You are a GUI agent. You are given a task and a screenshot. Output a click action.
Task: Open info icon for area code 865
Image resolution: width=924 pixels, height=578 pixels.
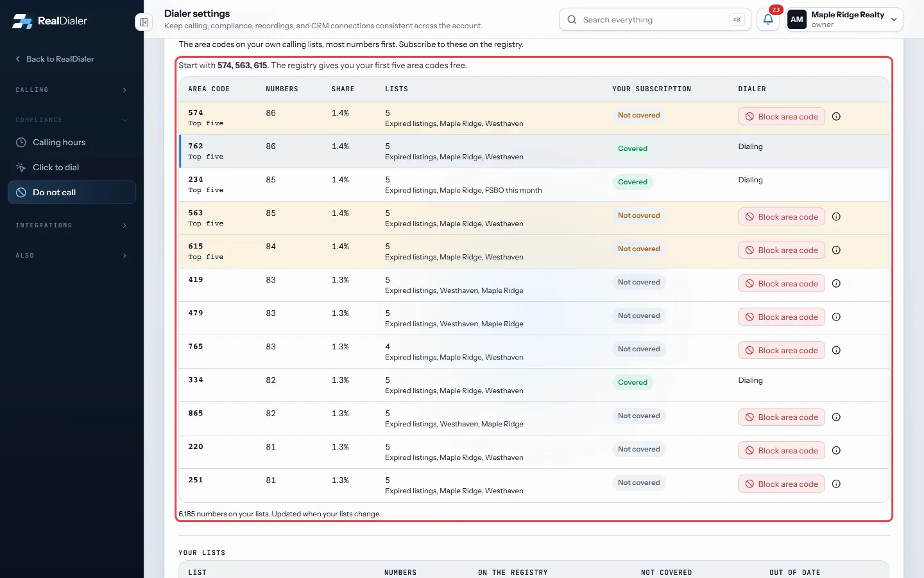(836, 417)
